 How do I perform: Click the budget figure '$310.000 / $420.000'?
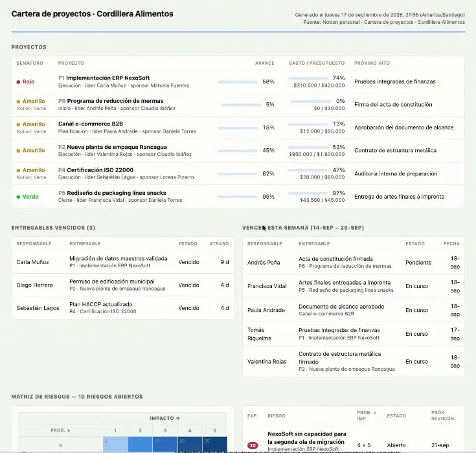coord(319,85)
